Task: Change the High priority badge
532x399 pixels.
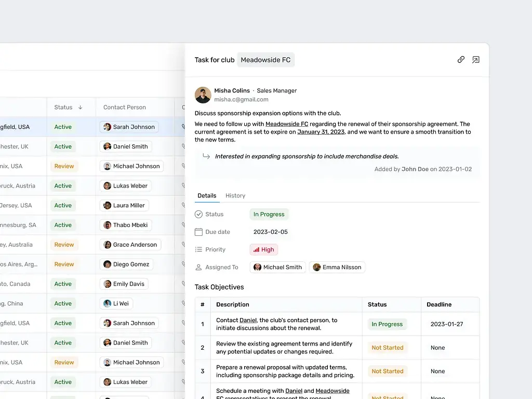Action: 264,250
